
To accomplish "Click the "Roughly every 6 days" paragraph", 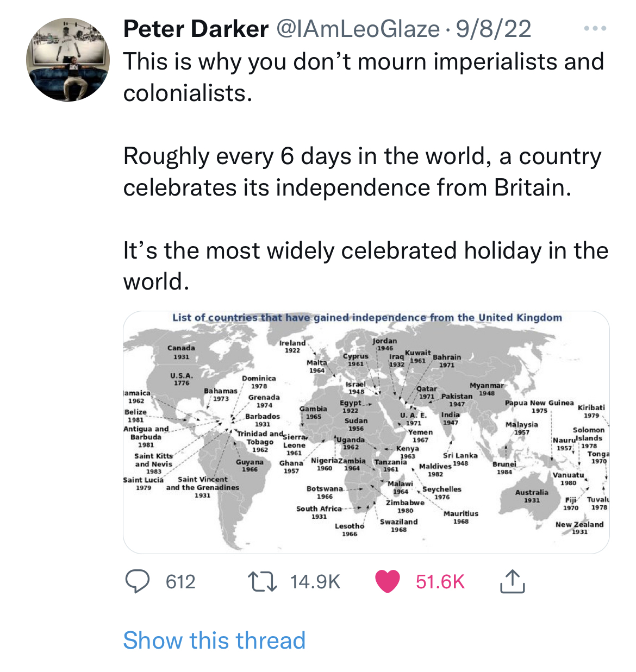I will click(362, 172).
